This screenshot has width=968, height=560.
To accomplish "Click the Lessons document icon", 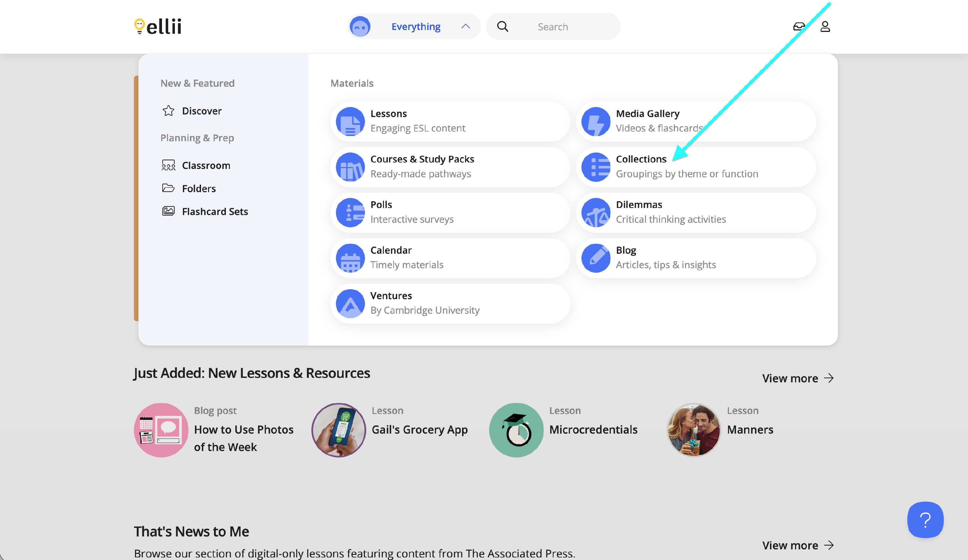I will pyautogui.click(x=350, y=121).
